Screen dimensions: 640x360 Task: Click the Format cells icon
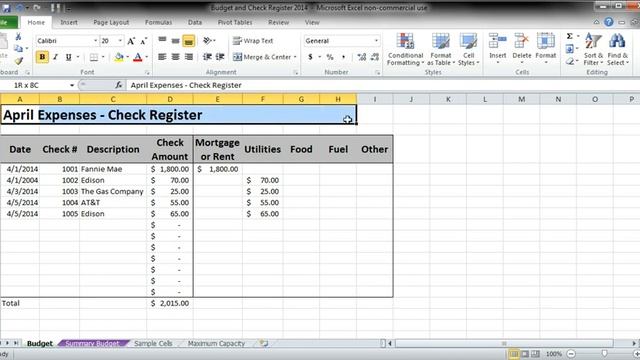coord(546,41)
